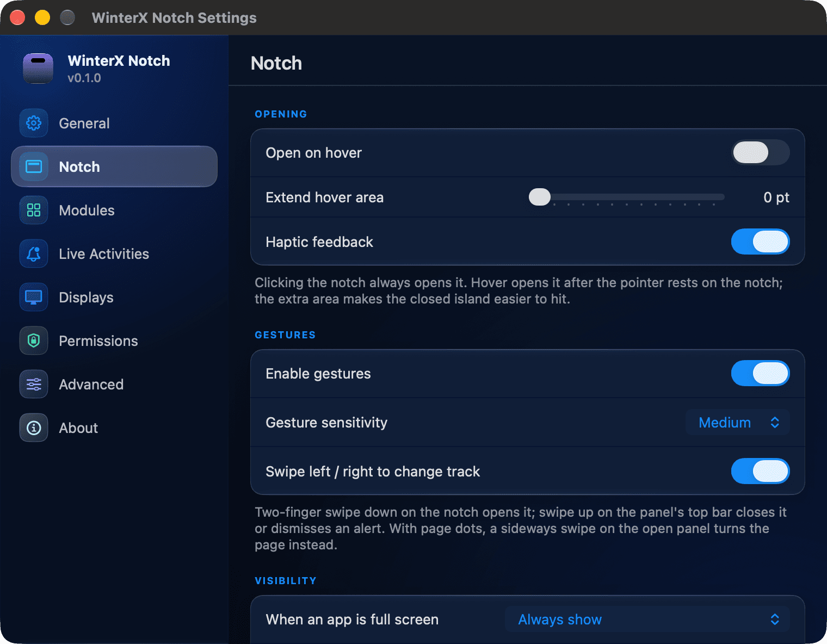
Task: Toggle Swipe left / right to change track
Action: [761, 471]
